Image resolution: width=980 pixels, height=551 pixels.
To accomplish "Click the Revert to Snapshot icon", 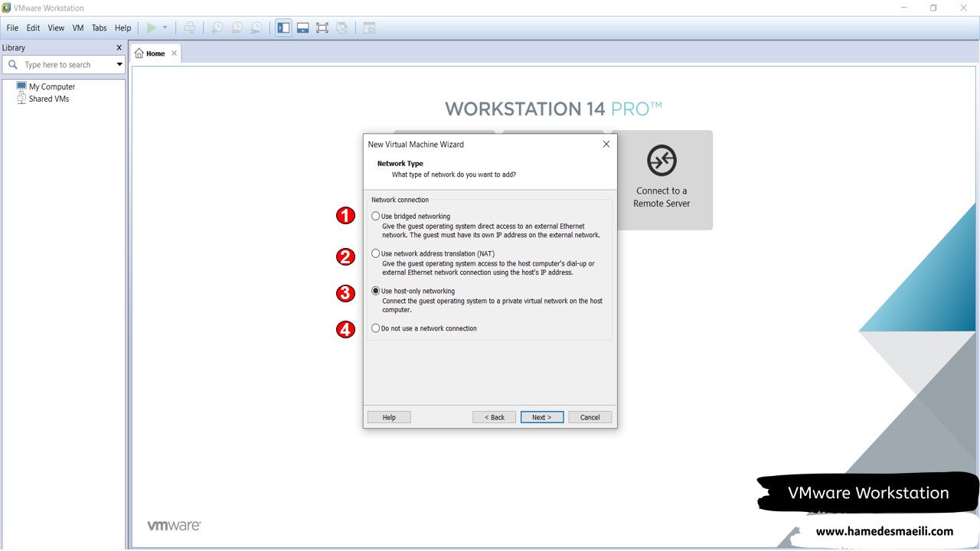I will [237, 28].
